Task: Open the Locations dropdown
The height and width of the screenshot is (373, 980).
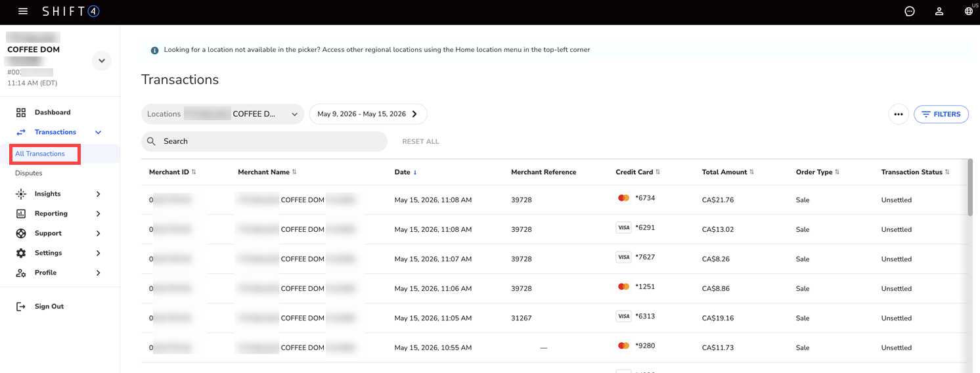Action: tap(223, 114)
